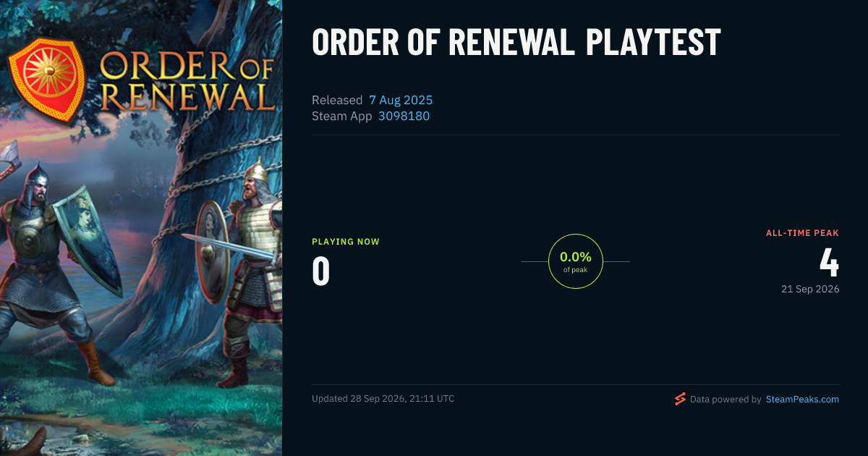Click the peak date 21 Sep 2026
The image size is (868, 456).
pyautogui.click(x=810, y=289)
